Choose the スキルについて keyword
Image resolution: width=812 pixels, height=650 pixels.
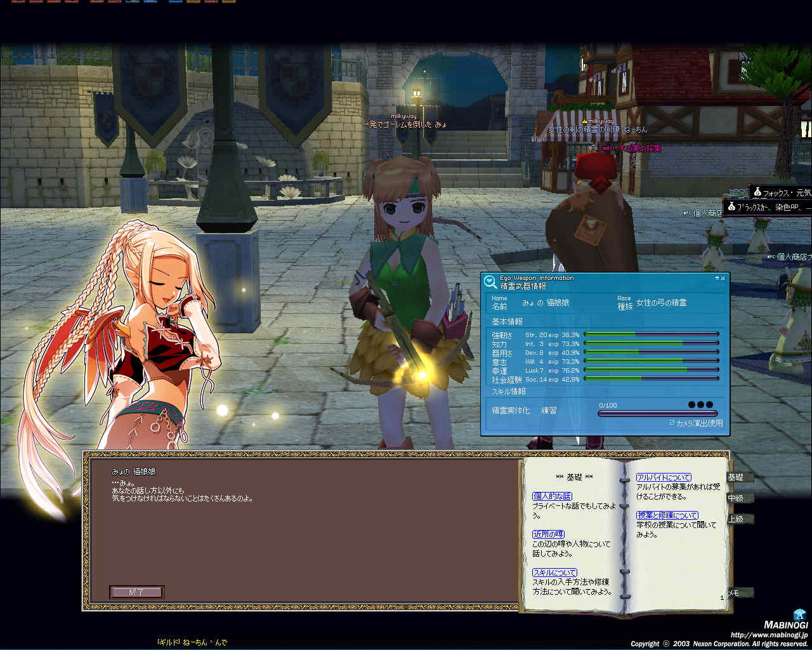[x=554, y=573]
